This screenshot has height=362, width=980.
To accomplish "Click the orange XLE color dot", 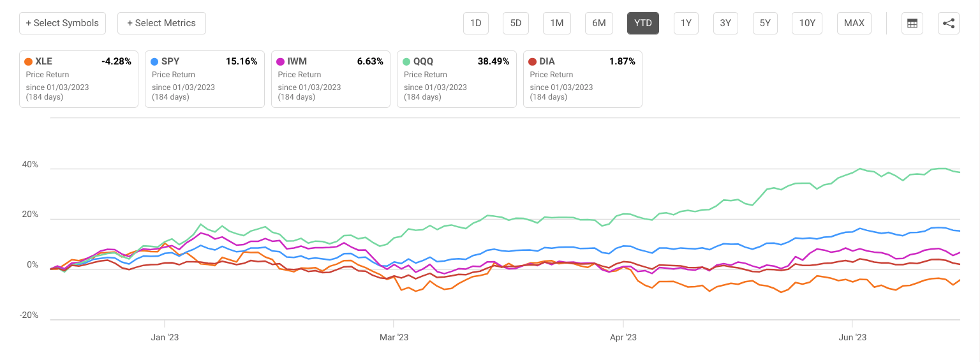I will [28, 62].
